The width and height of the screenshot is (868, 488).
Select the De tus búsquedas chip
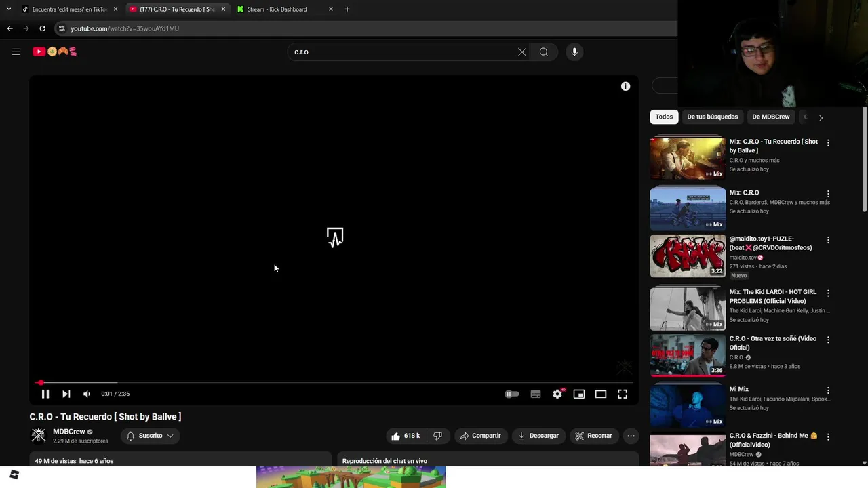coord(712,117)
